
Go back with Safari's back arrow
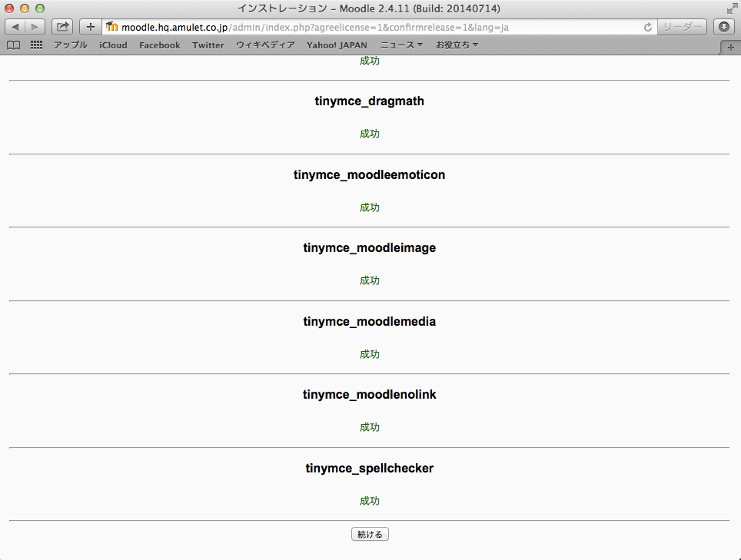point(15,27)
